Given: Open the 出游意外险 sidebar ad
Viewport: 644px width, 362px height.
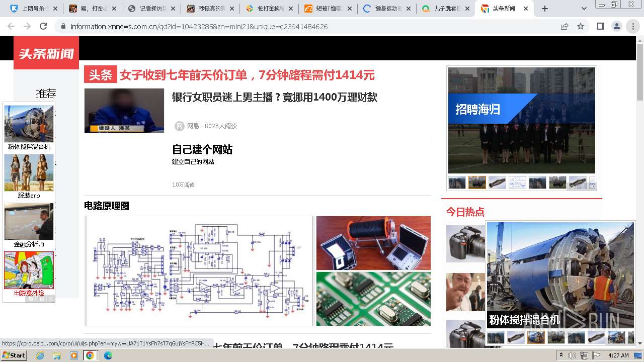Looking at the screenshot, I should (x=29, y=274).
